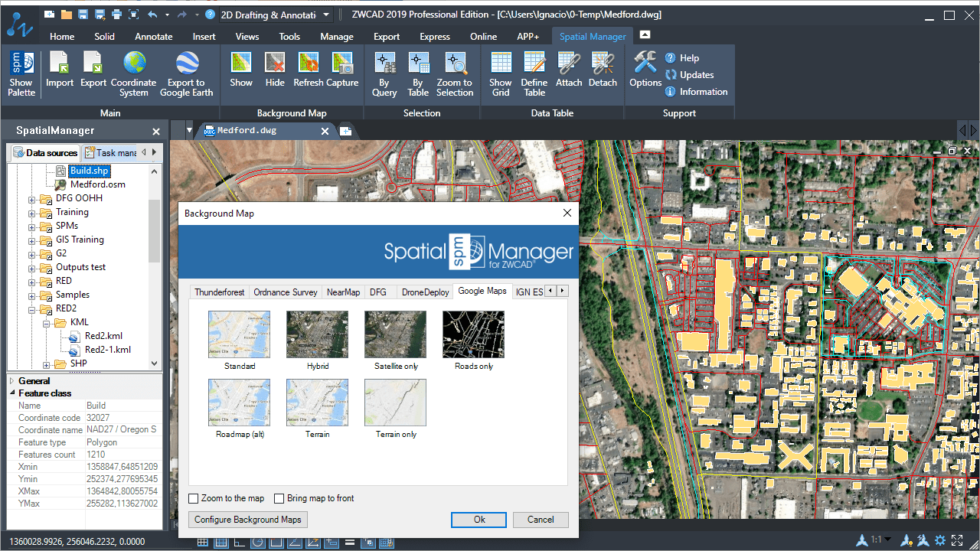
Task: Open the Show Grid data table tool
Action: [501, 74]
